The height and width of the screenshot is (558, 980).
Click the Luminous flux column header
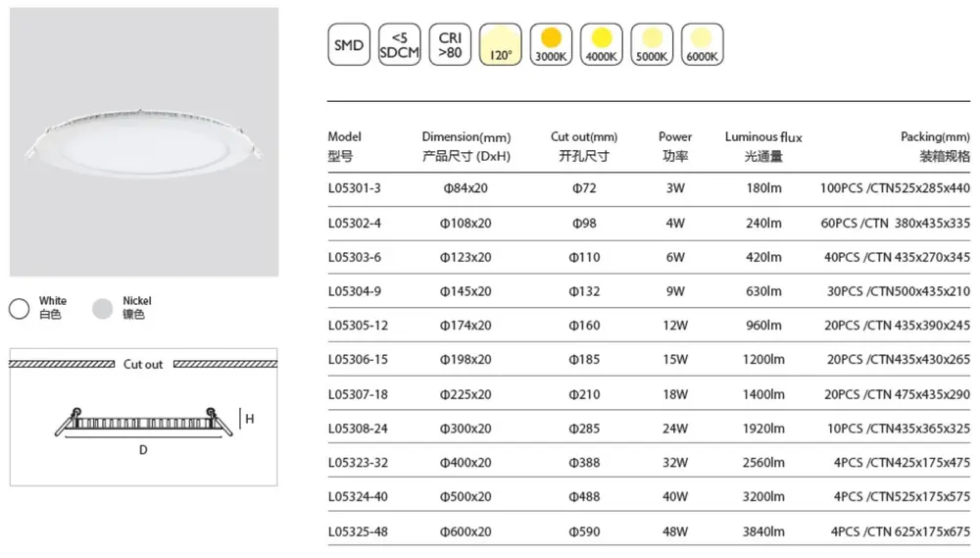pyautogui.click(x=763, y=146)
